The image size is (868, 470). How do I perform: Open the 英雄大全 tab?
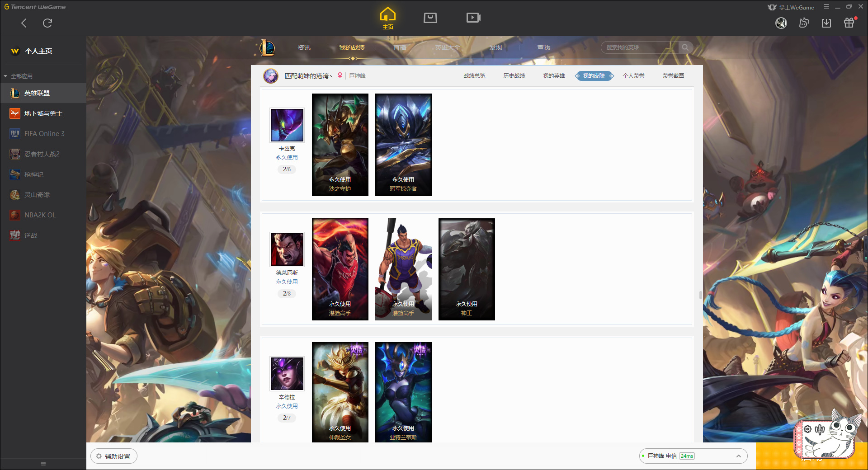(x=448, y=47)
